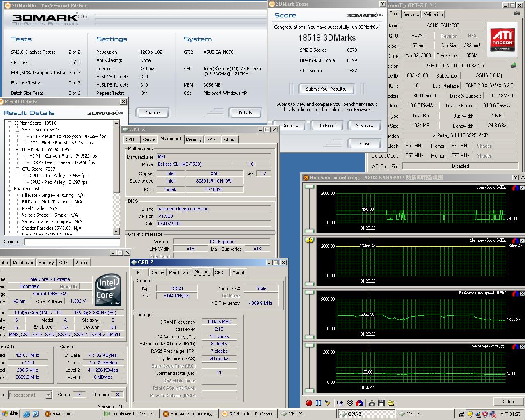Click the magnet icon on Memory clock graph
The image size is (525, 420).
point(516,241)
